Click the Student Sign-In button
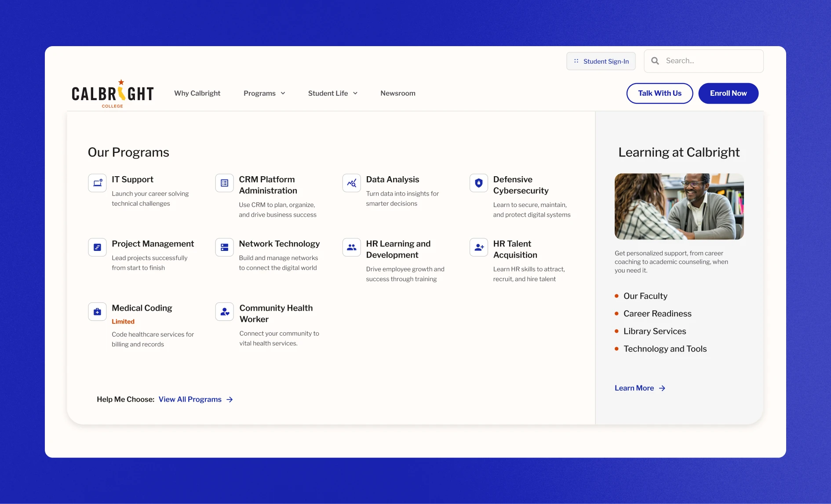The width and height of the screenshot is (831, 504). pos(601,61)
